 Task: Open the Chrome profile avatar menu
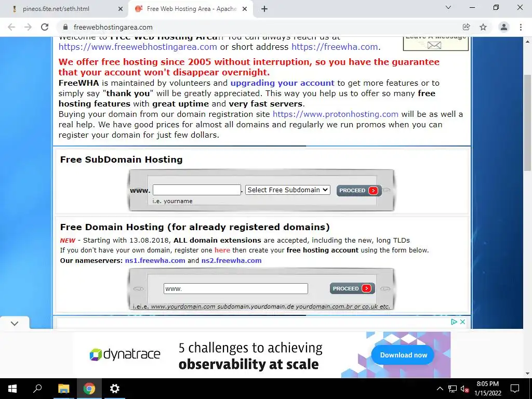504,27
